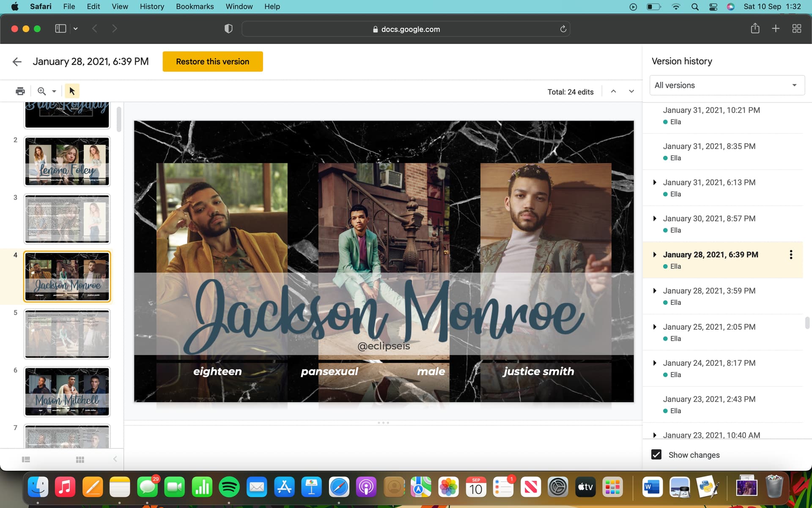Collapse the slide filmstrip panel

[x=115, y=459]
